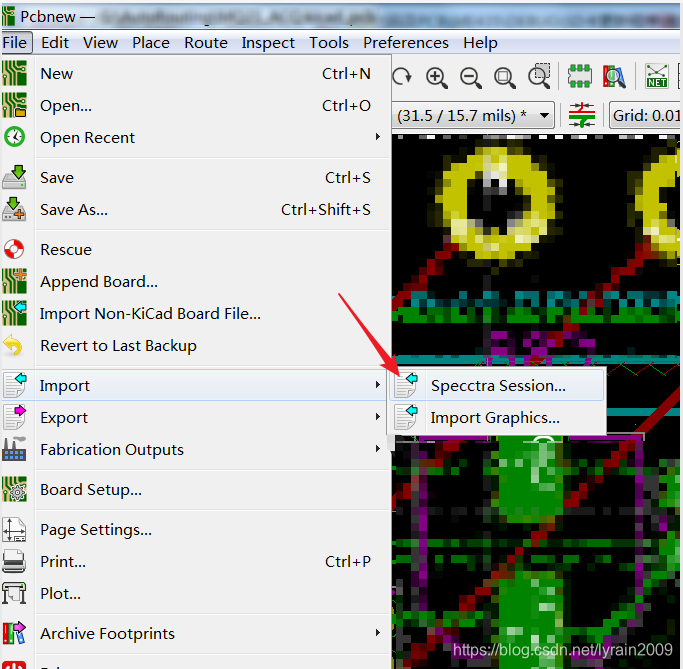Image resolution: width=683 pixels, height=669 pixels.
Task: Click the Zoom In magnifier toolbar icon
Action: click(437, 77)
